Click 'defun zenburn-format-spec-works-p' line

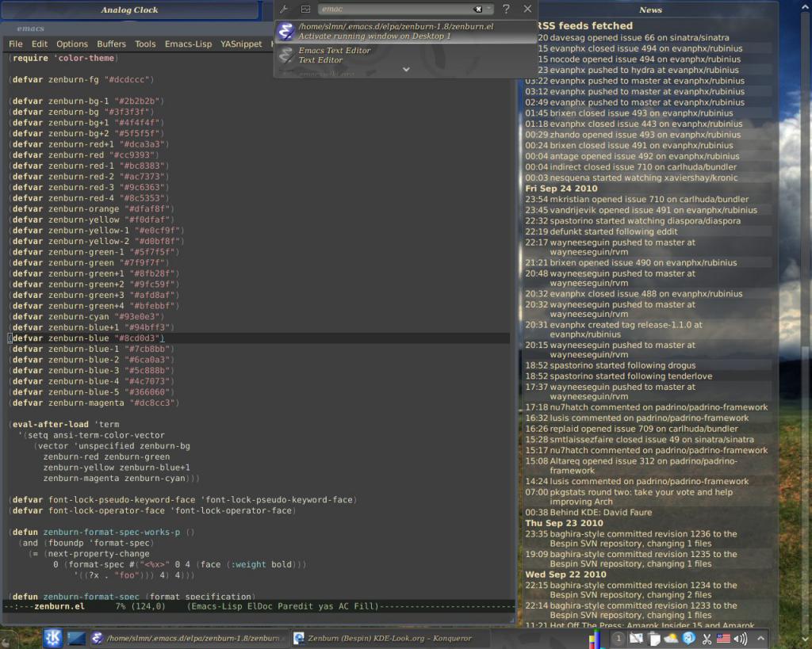tap(101, 532)
